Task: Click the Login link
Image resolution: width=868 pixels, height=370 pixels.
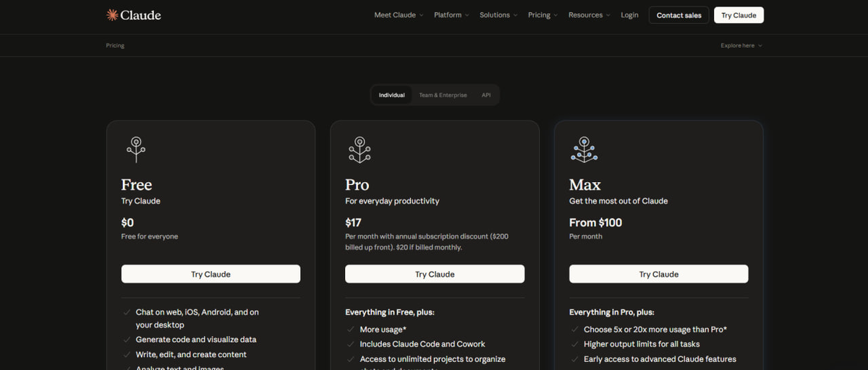Action: pyautogui.click(x=629, y=15)
